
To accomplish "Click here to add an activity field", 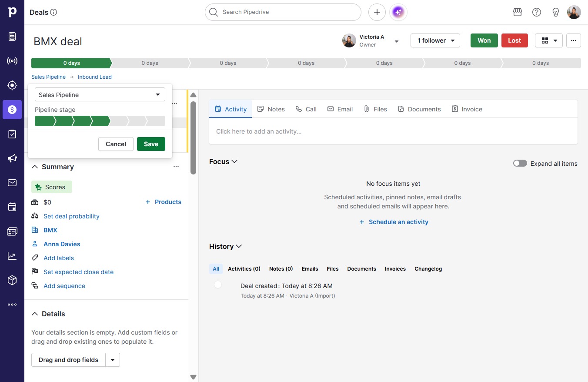I will (393, 131).
